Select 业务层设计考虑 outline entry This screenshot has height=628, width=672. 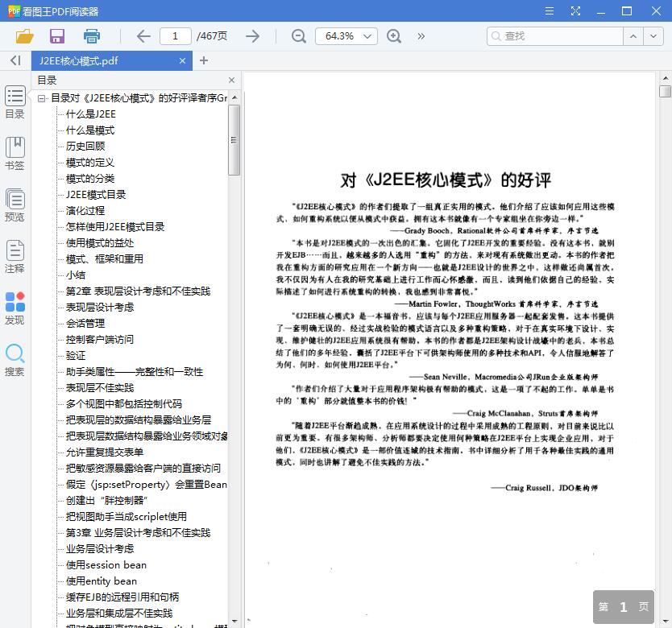(x=100, y=549)
